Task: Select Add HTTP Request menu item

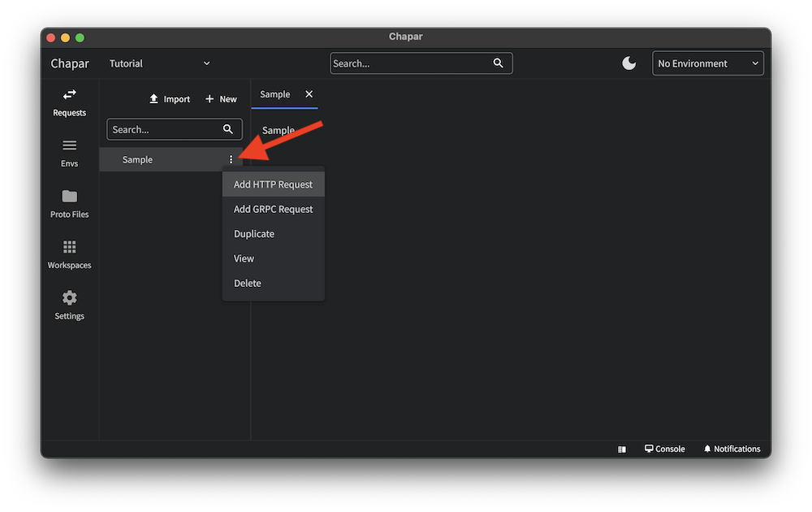Action: click(273, 184)
